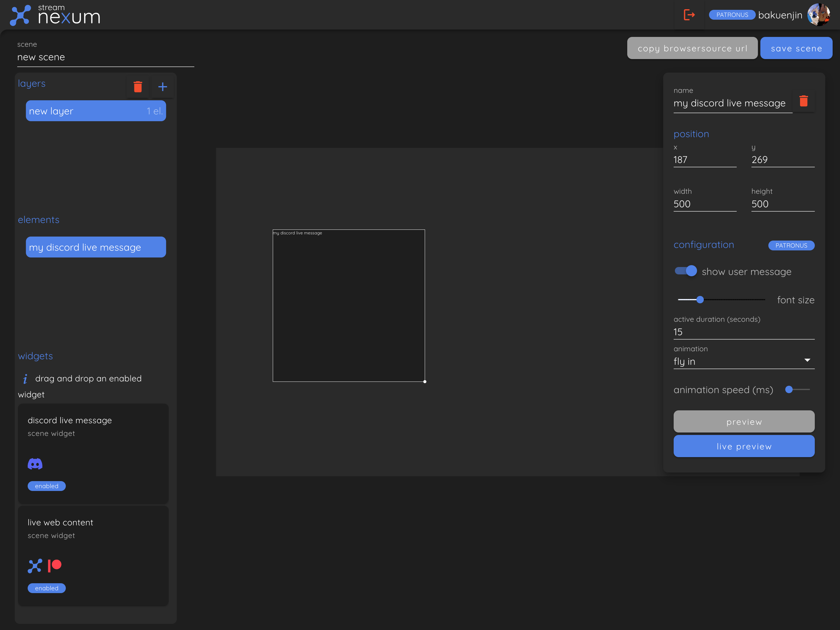Delete element via trash icon beside name

tap(803, 101)
